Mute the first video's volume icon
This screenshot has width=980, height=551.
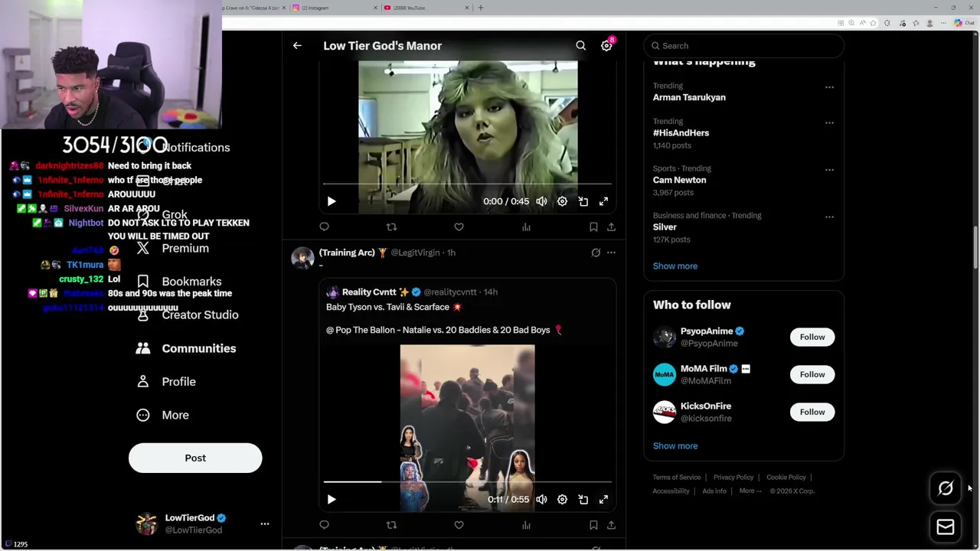click(x=541, y=201)
